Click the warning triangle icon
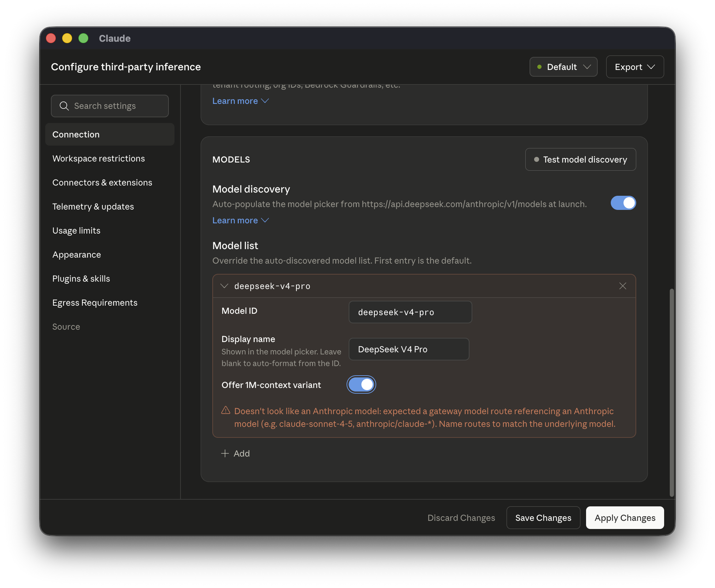This screenshot has height=588, width=715. (226, 410)
